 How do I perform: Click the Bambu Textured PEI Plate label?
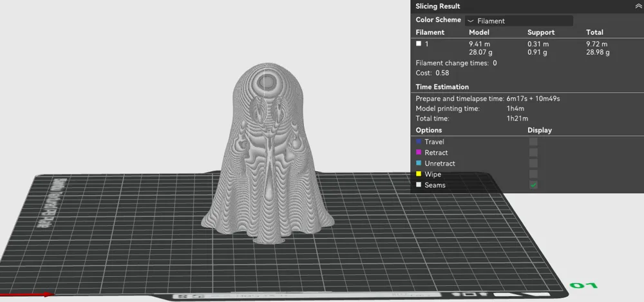coord(54,204)
